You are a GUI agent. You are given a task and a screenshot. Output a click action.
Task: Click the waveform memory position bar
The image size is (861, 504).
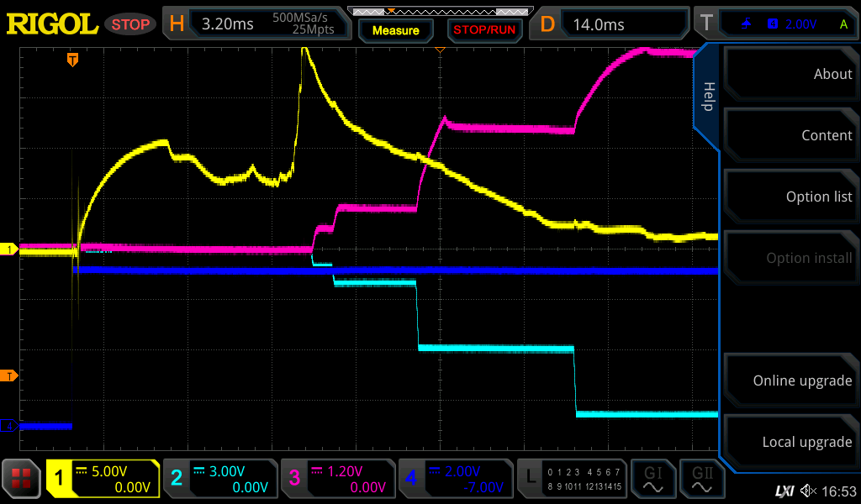coord(438,12)
